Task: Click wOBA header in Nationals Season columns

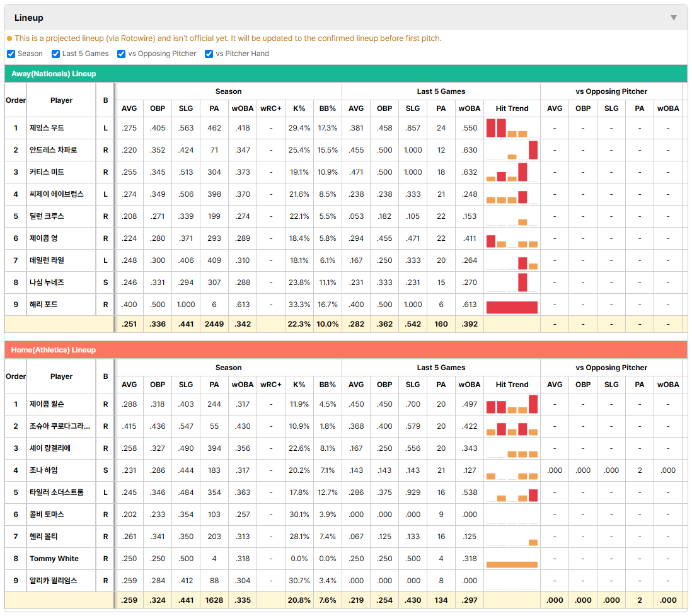Action: coord(242,108)
